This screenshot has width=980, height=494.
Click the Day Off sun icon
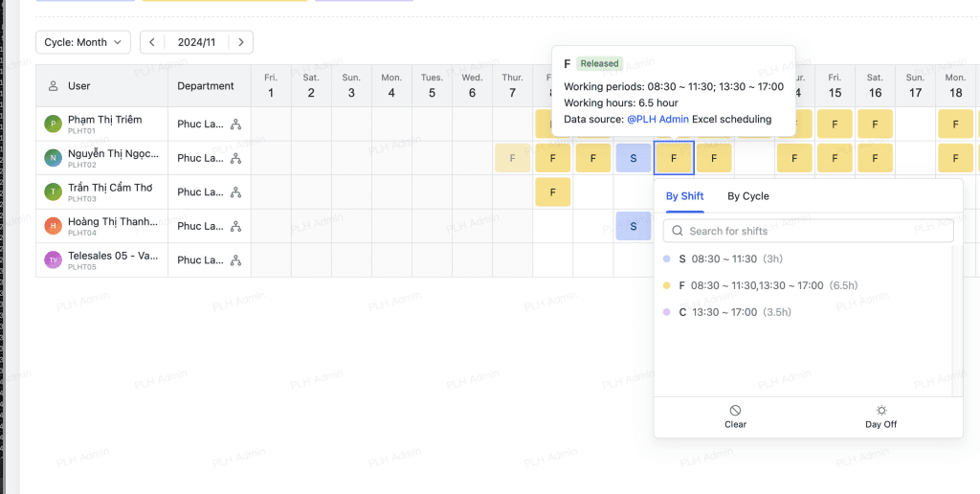pos(880,411)
